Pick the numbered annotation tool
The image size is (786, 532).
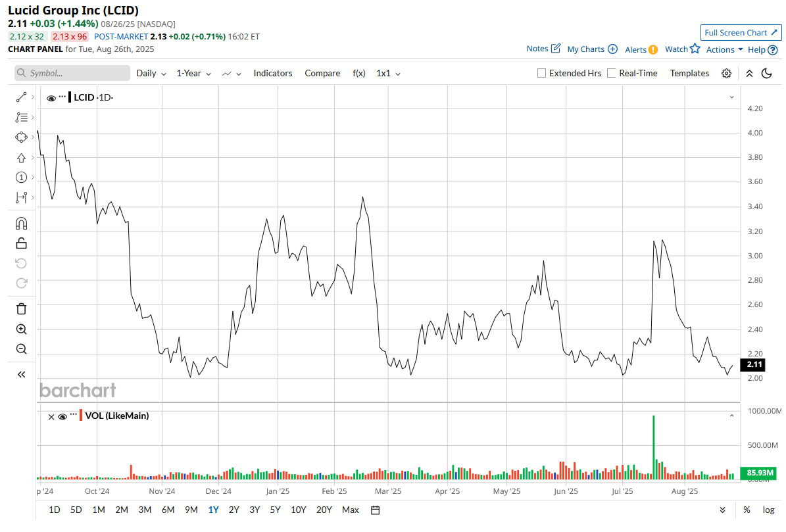pyautogui.click(x=21, y=178)
